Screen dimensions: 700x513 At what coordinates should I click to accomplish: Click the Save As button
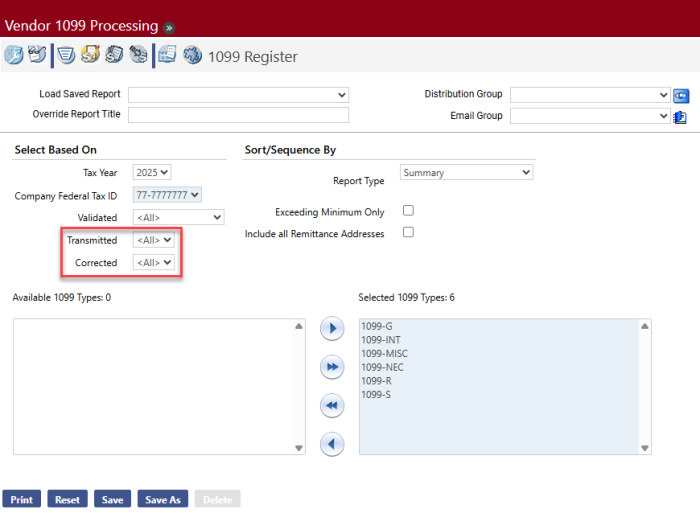click(x=162, y=499)
